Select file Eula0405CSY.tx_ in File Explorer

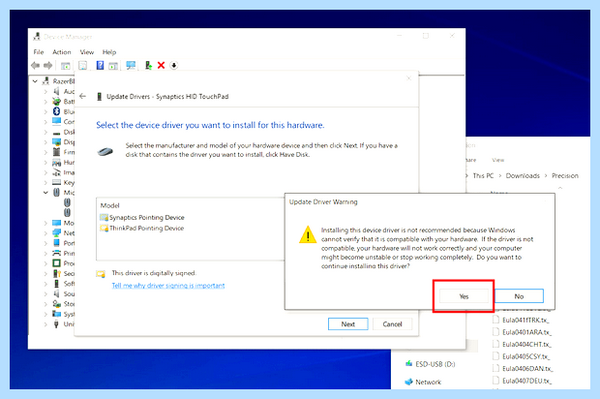pos(522,357)
